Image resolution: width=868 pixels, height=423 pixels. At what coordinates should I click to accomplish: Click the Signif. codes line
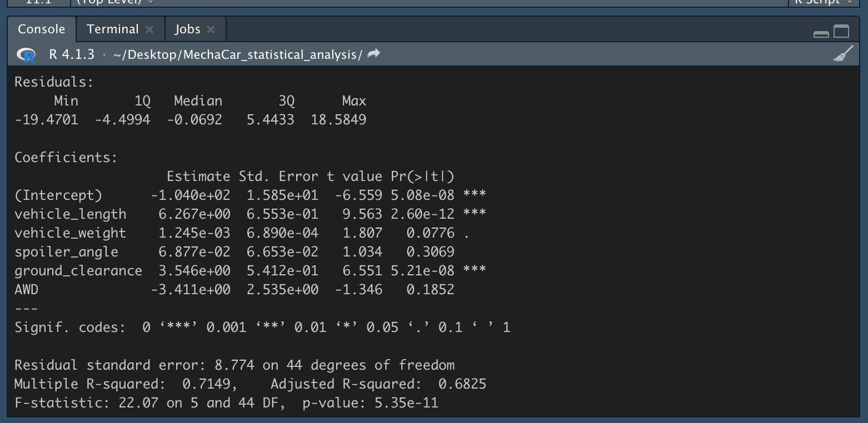262,328
